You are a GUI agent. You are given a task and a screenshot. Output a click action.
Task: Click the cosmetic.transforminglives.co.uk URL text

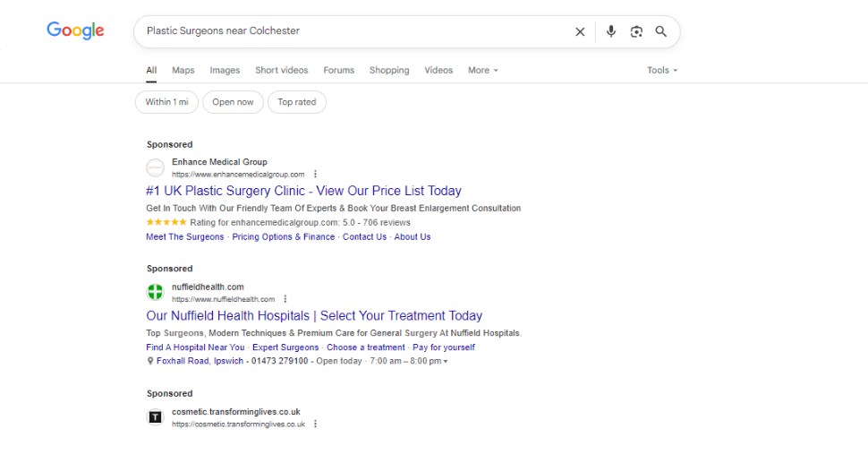tap(238, 424)
